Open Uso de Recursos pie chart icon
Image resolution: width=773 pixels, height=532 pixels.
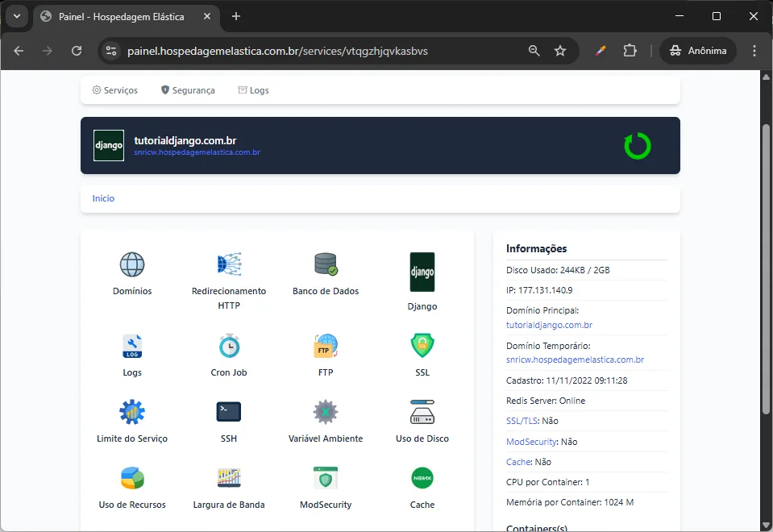click(132, 478)
